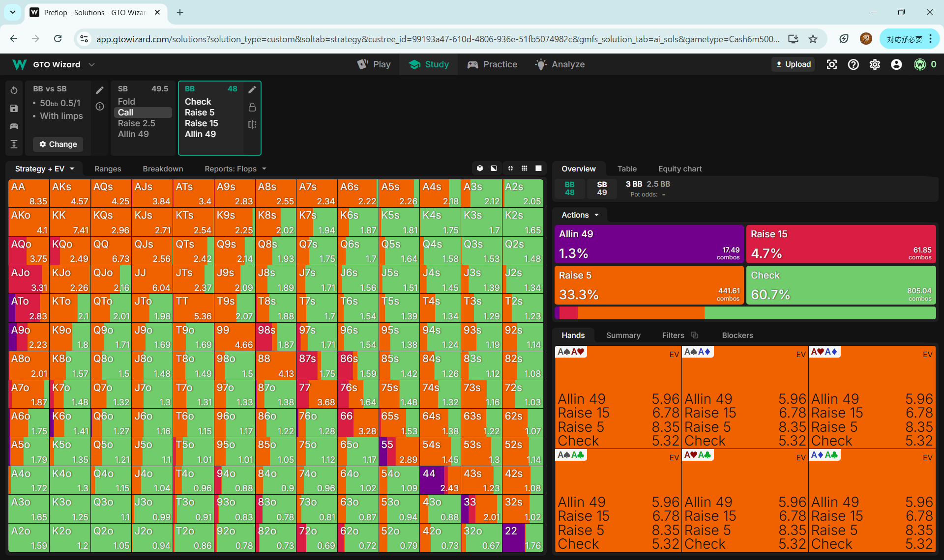The image size is (944, 560).
Task: Click the reset/undo arrow icon in left sidebar
Action: point(14,90)
